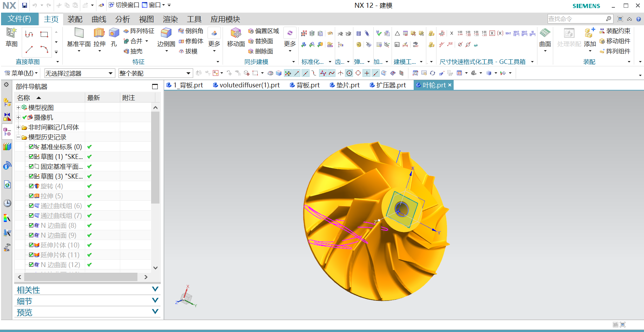This screenshot has height=332, width=644.
Task: Select the Offset Region (偏置区域) tool
Action: (x=264, y=31)
